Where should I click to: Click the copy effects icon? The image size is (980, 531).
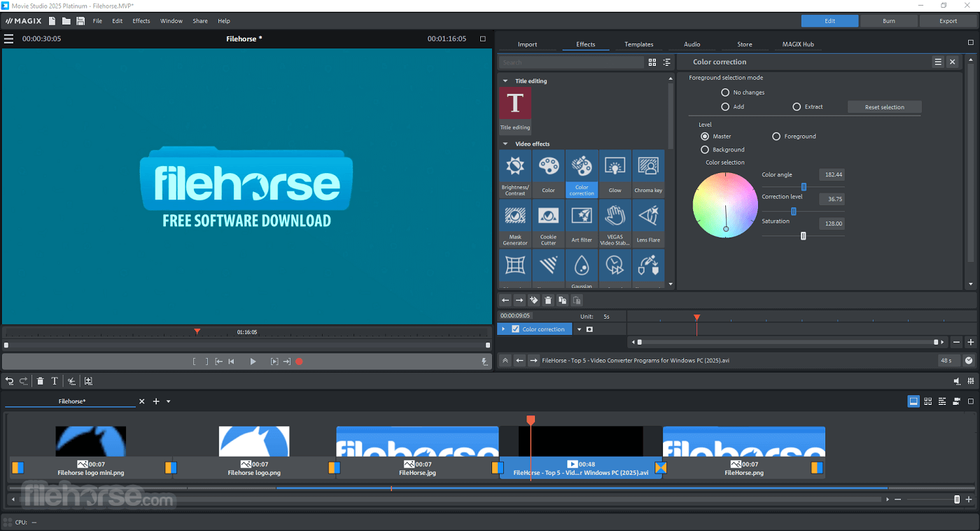pos(562,301)
